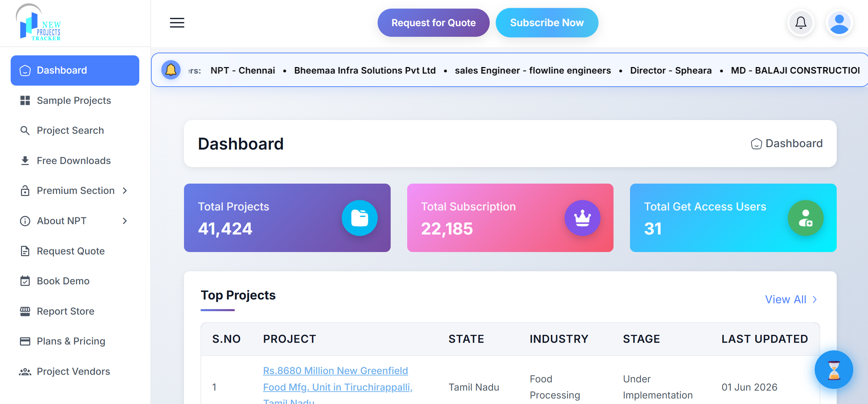This screenshot has height=404, width=868.
Task: Click the About NPT info icon
Action: click(25, 221)
